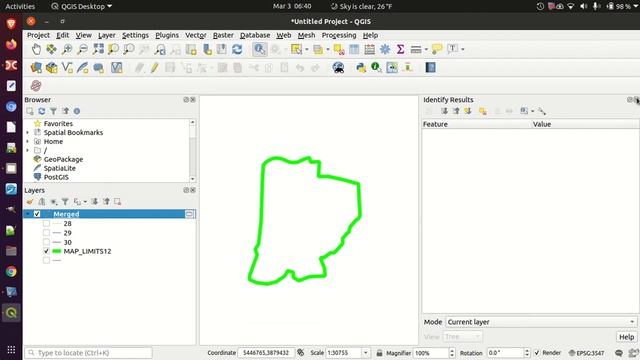Image resolution: width=640 pixels, height=360 pixels.
Task: Open the Measure tool dropdown arrow
Action: 426,49
